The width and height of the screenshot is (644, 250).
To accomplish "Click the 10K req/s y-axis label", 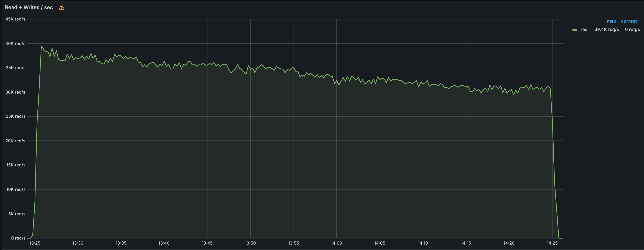I will pos(16,189).
